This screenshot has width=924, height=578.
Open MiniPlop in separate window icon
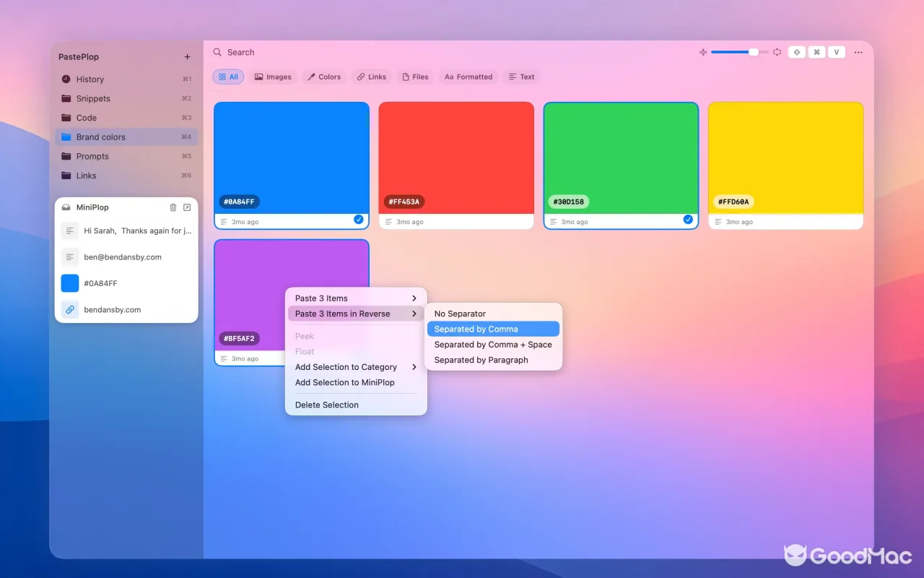point(187,207)
